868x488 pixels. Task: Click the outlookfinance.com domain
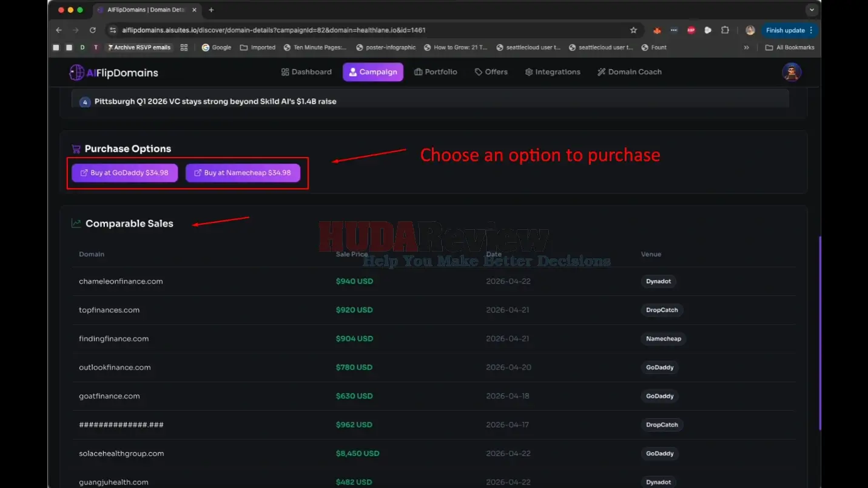tap(115, 367)
